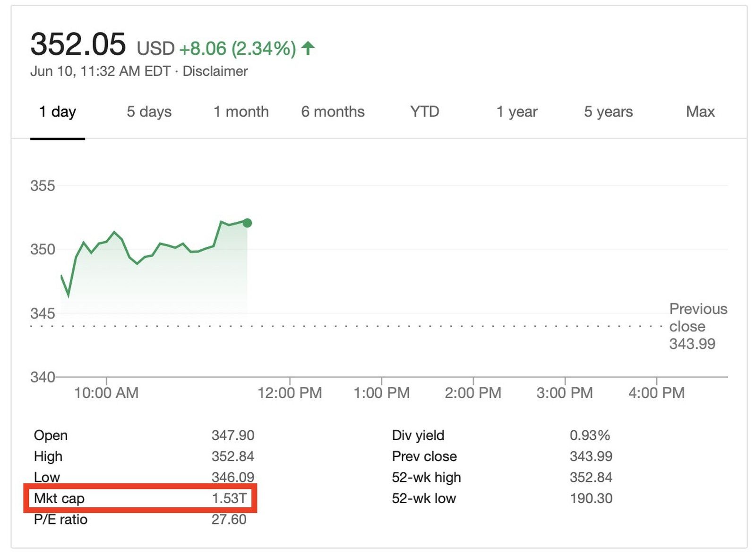This screenshot has height=558, width=756.
Task: Click the green dot ending the price line
Action: (247, 223)
